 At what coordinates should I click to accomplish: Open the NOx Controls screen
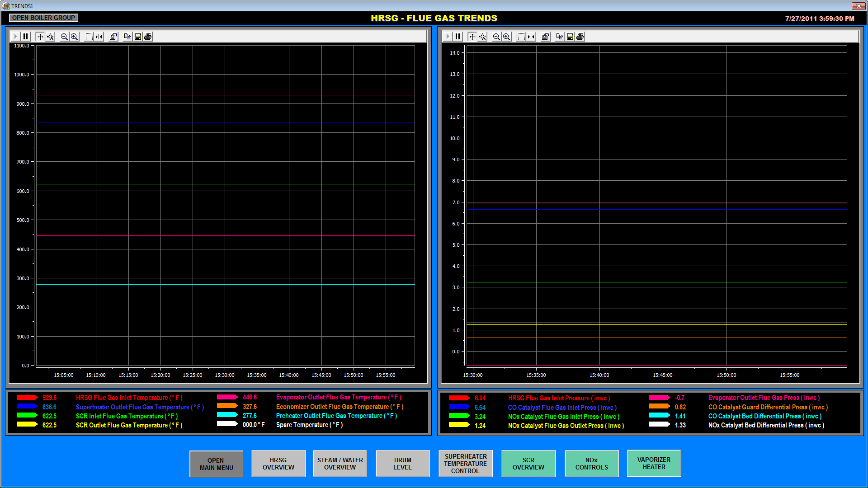pos(592,464)
